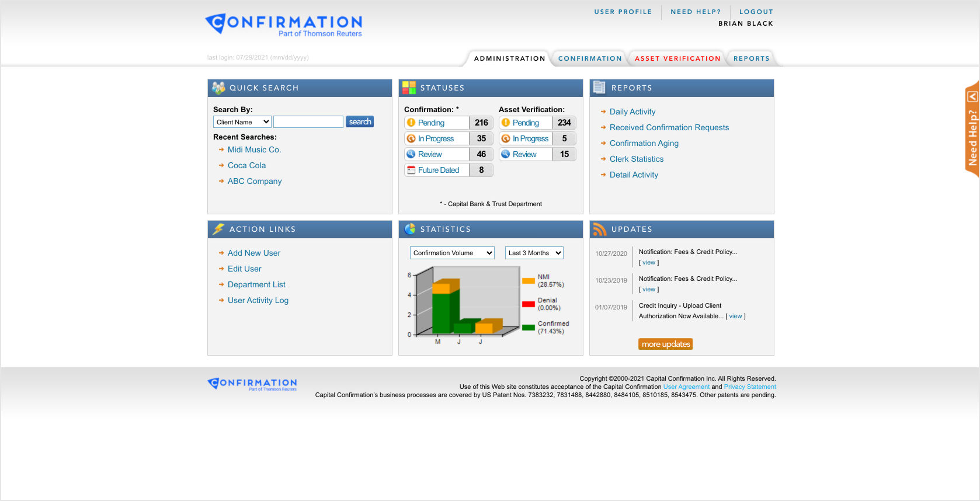This screenshot has height=501, width=980.
Task: Open User Profile from top menu
Action: [x=623, y=12]
